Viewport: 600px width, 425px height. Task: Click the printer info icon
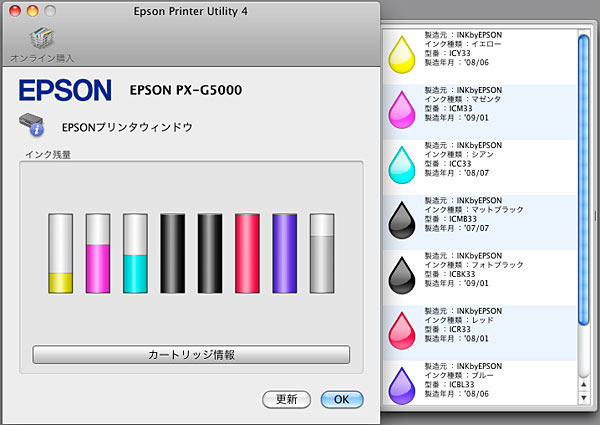tap(31, 124)
